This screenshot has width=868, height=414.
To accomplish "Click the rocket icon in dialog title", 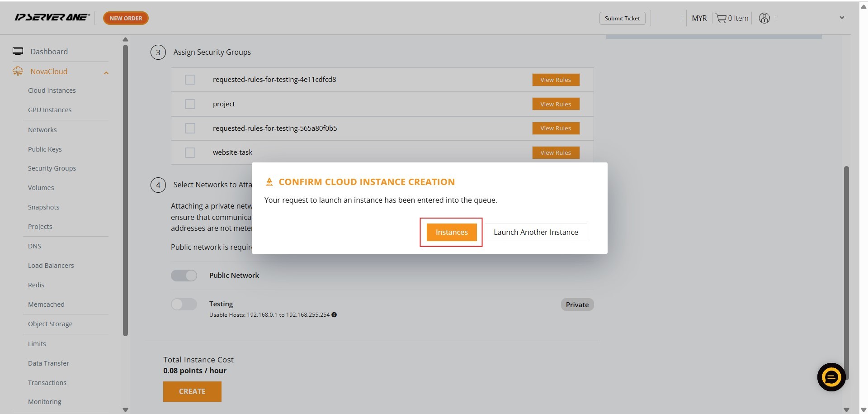I will pos(269,182).
